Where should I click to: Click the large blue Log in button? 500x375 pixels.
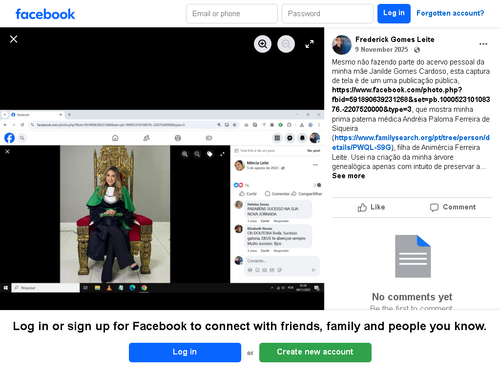pos(185,352)
